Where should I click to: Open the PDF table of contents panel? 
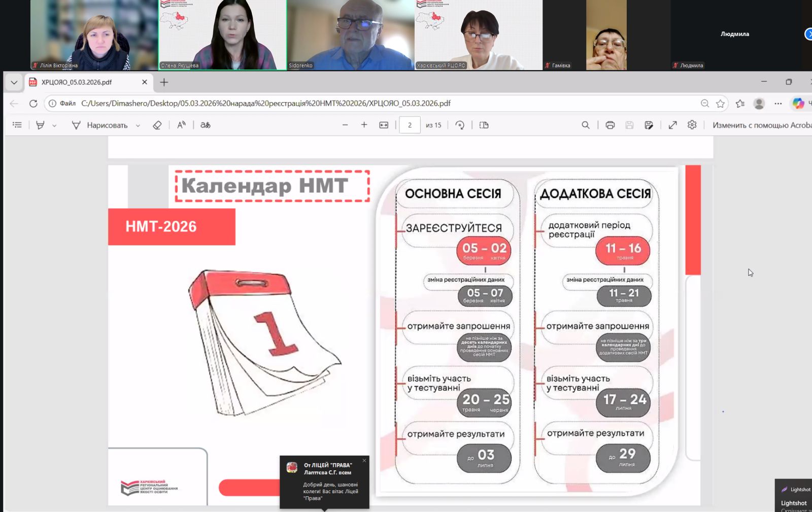(x=17, y=125)
